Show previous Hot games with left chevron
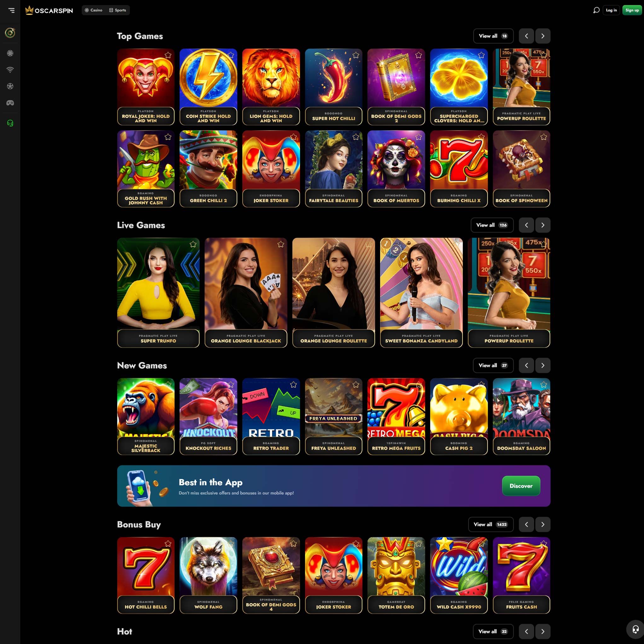Image resolution: width=644 pixels, height=644 pixels. (526, 631)
